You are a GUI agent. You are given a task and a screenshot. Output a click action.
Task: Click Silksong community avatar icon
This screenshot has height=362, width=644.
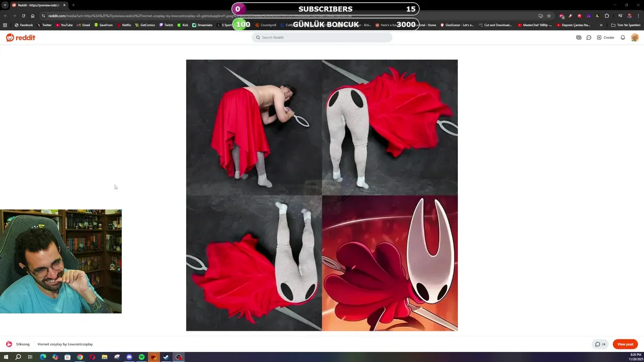[9, 344]
